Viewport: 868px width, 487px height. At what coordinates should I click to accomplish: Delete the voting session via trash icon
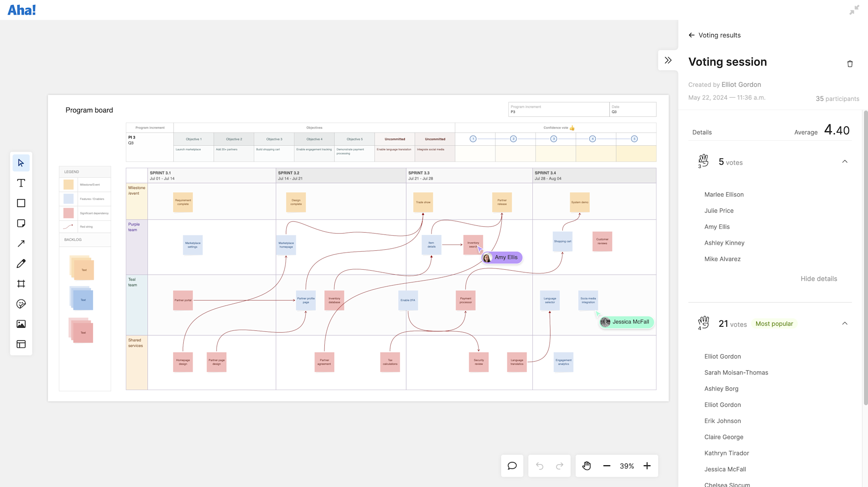849,63
